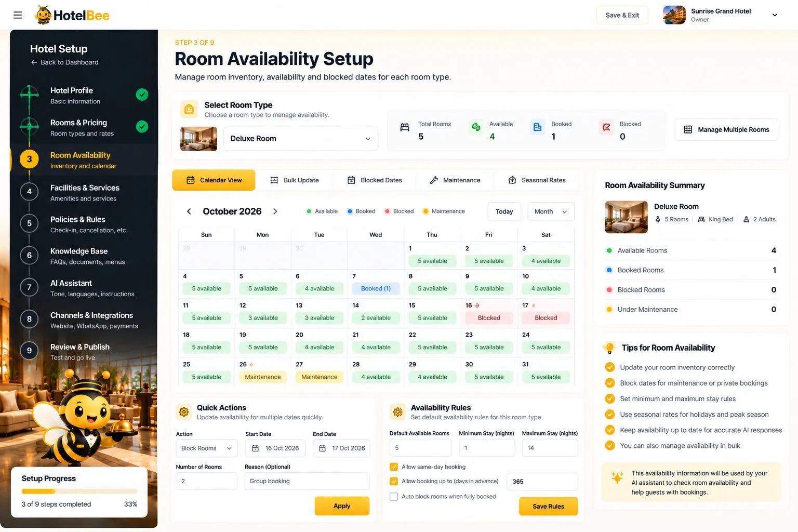The width and height of the screenshot is (798, 532).
Task: Click the Rooms & Pricing completed checkmark
Action: pyautogui.click(x=142, y=126)
